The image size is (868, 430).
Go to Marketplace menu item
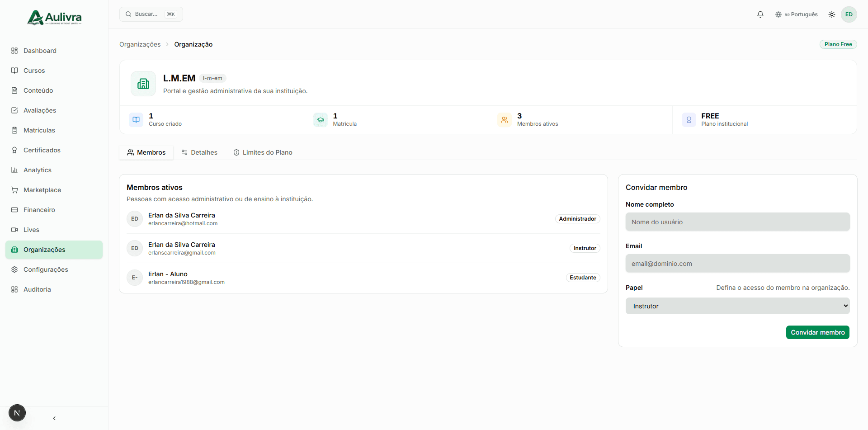tap(54, 190)
